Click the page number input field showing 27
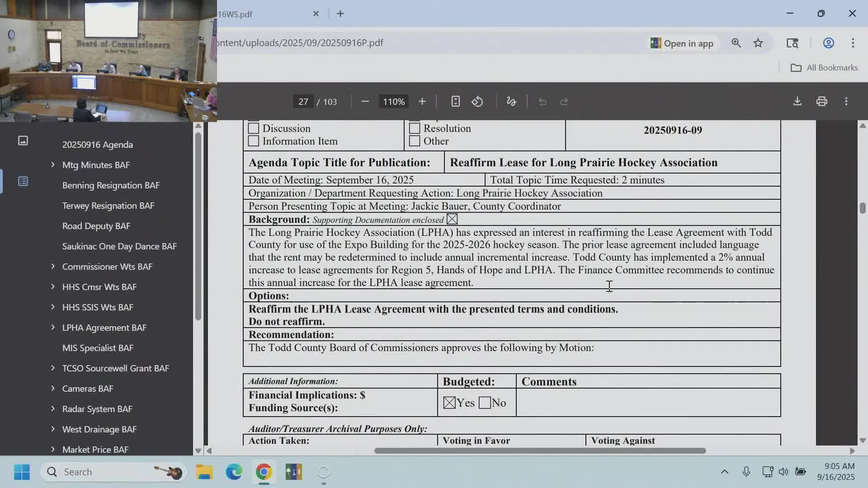 point(303,101)
